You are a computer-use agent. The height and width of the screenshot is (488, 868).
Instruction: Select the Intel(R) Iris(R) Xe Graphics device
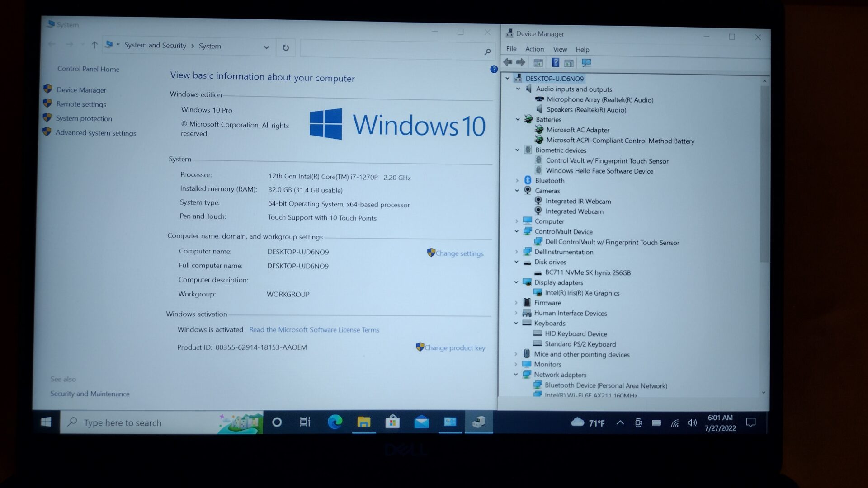click(582, 293)
